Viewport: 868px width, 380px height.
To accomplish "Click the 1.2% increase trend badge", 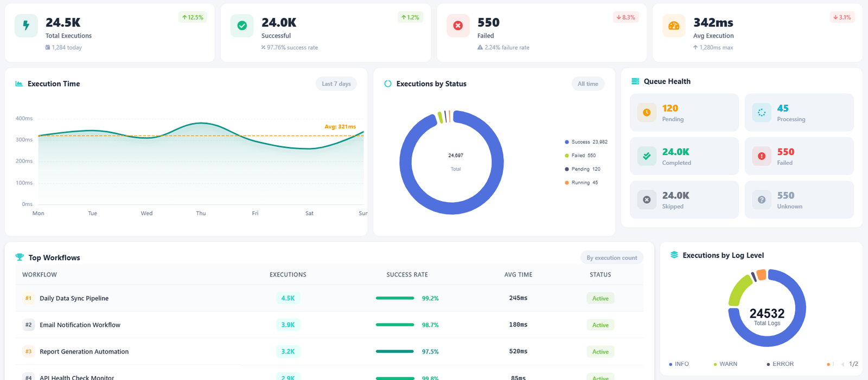I will click(410, 17).
